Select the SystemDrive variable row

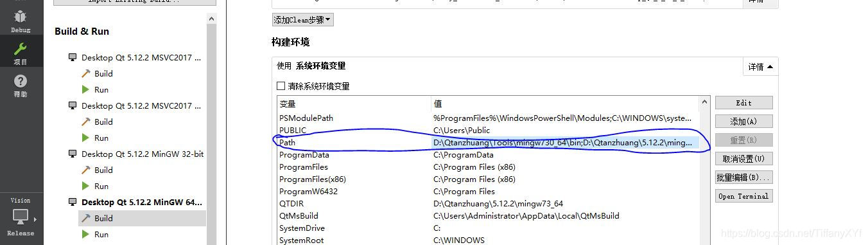coord(487,228)
